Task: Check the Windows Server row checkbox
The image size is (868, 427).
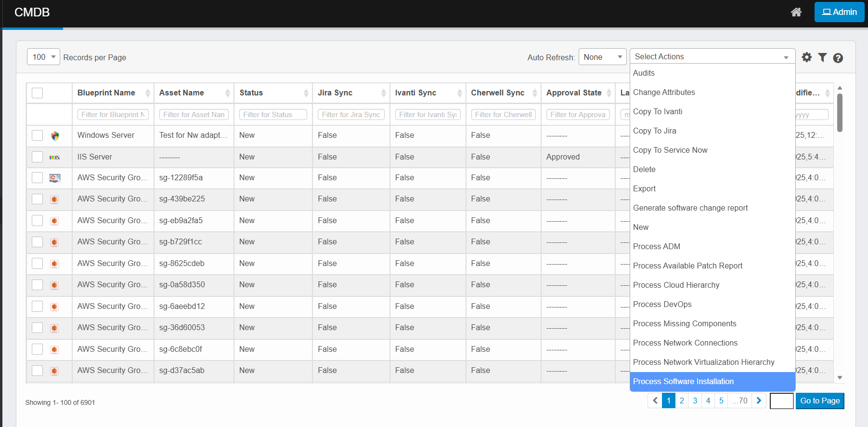Action: 38,135
